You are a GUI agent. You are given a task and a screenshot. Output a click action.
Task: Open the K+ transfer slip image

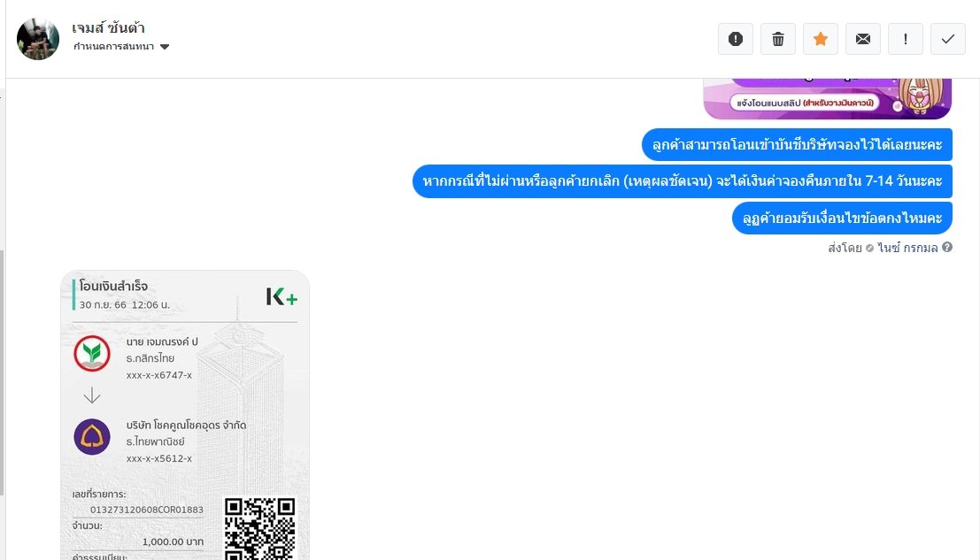pos(185,415)
